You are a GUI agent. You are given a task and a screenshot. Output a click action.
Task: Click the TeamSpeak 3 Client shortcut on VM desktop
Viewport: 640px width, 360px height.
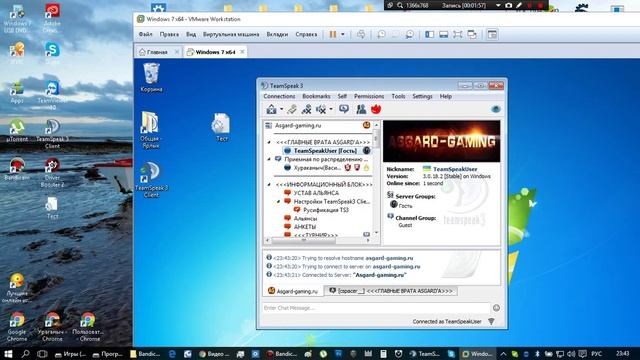[x=151, y=180]
